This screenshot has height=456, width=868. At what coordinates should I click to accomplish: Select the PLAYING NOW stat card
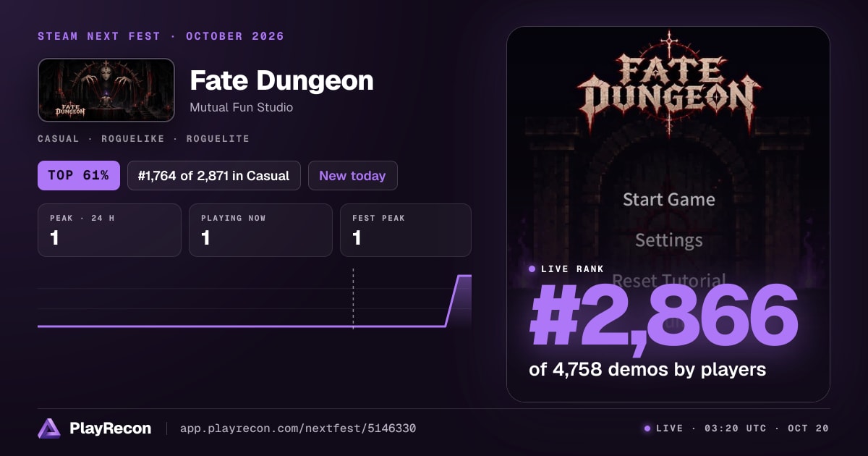(260, 230)
